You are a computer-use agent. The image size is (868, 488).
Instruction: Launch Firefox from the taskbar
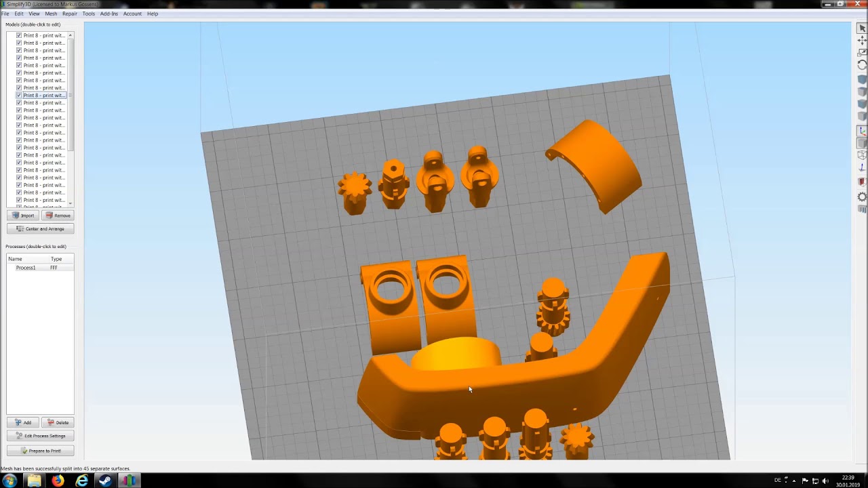pos(58,481)
